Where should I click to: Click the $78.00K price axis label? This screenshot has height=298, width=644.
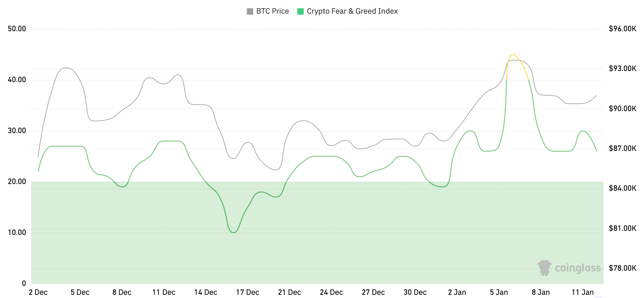click(x=622, y=268)
